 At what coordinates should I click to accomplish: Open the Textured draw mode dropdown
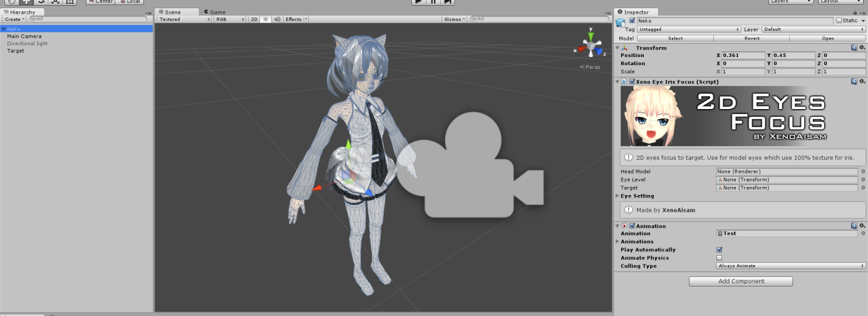coord(183,19)
